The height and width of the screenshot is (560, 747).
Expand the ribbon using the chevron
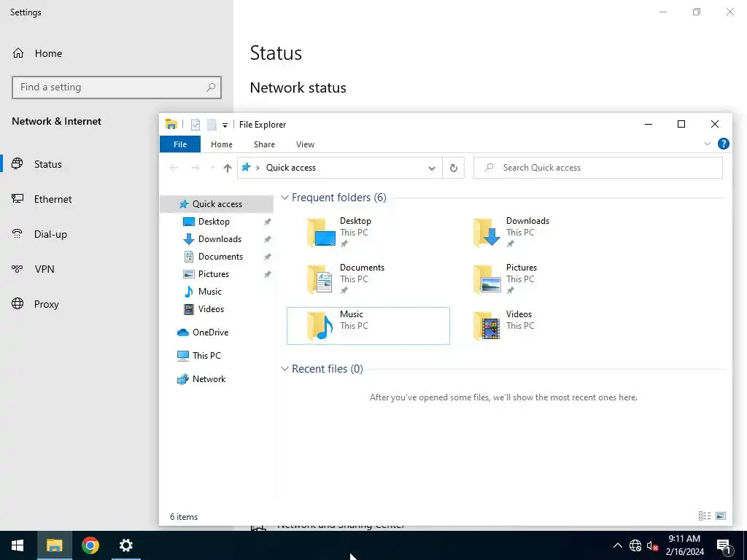click(x=708, y=144)
